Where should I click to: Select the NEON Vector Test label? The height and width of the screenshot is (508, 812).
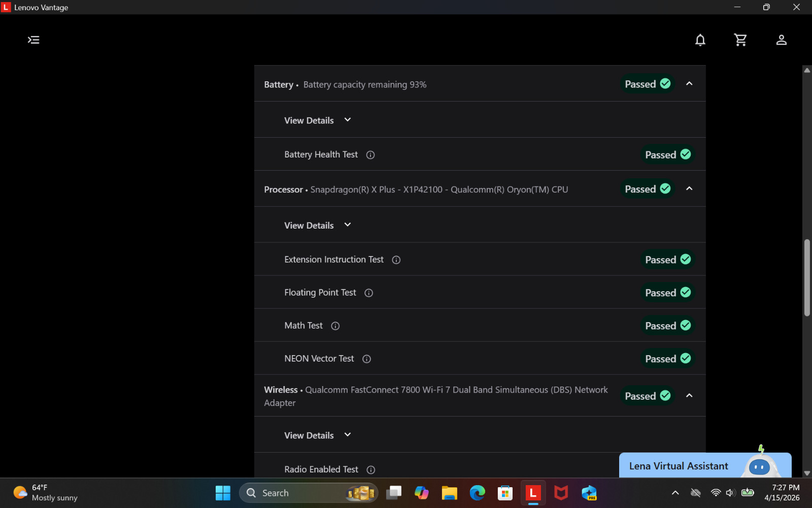tap(319, 359)
